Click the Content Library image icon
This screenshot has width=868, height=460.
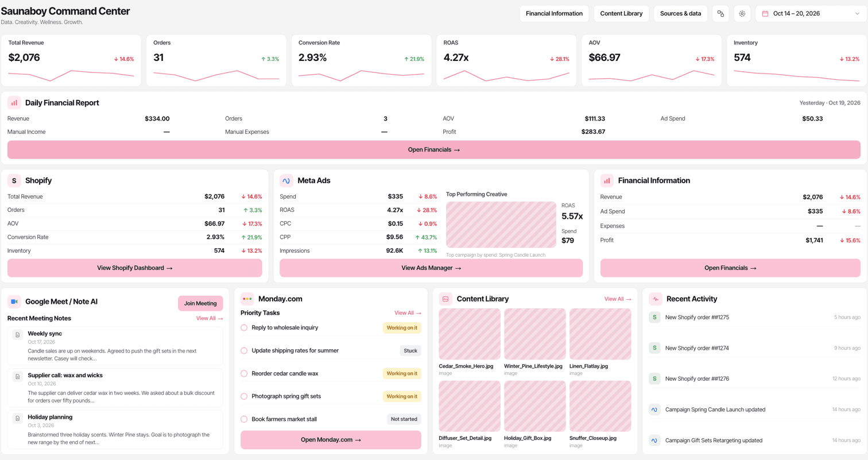point(445,299)
